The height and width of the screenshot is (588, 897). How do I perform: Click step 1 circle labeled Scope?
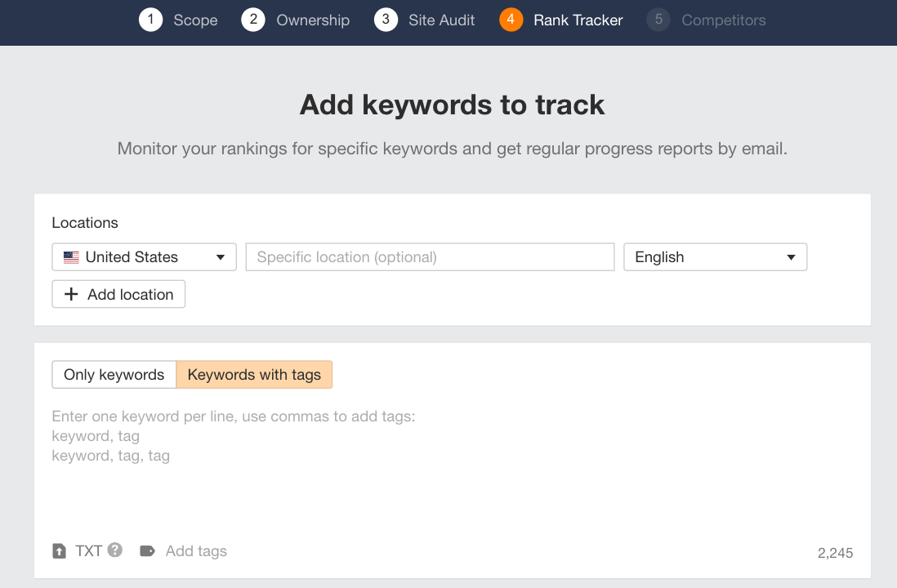pyautogui.click(x=151, y=20)
